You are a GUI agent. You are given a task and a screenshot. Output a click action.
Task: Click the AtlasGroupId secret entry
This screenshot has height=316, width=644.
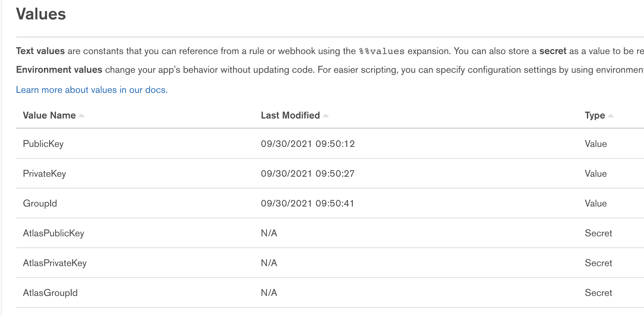(50, 293)
